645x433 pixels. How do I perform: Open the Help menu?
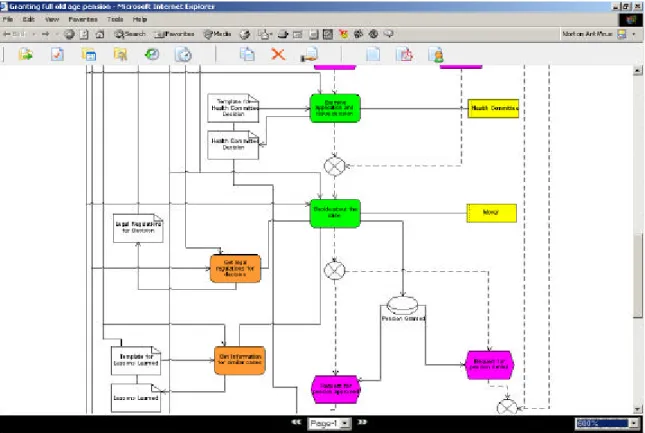tap(140, 19)
